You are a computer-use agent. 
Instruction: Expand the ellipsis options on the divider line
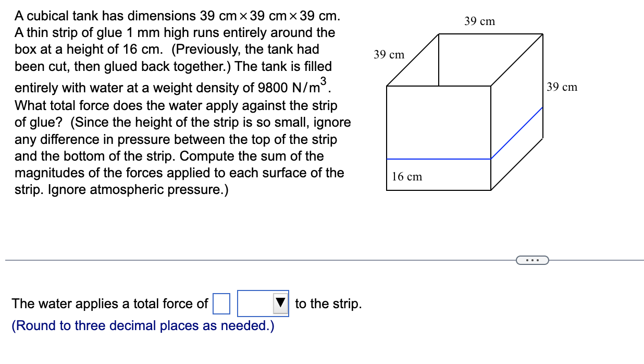pyautogui.click(x=532, y=259)
